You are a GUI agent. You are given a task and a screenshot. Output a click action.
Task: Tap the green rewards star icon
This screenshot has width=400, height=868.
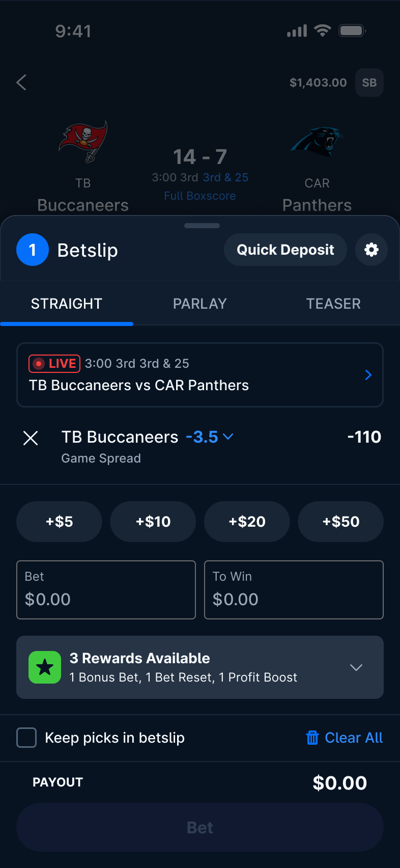coord(45,667)
